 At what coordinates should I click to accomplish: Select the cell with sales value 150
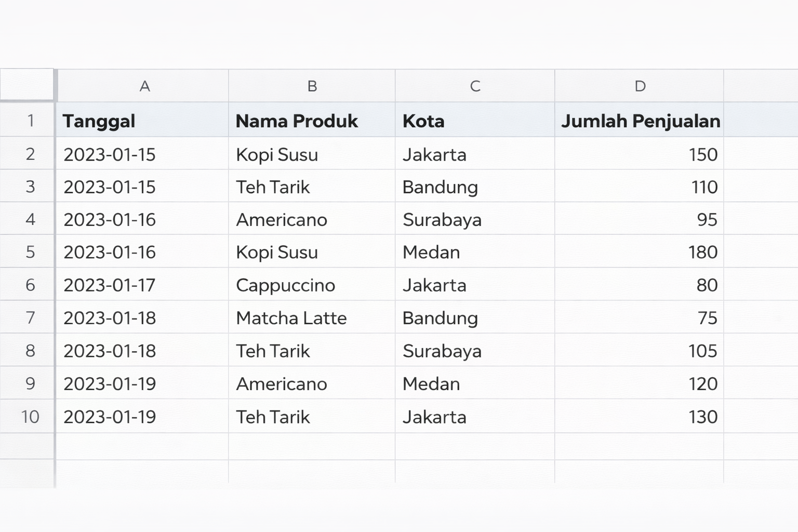[x=640, y=154]
